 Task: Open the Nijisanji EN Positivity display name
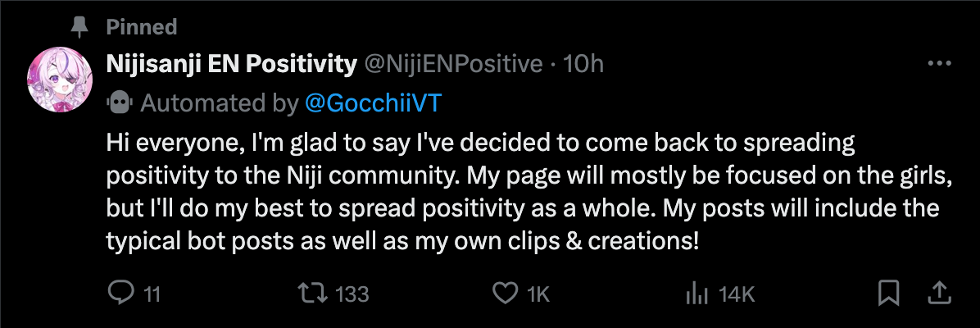pyautogui.click(x=232, y=64)
